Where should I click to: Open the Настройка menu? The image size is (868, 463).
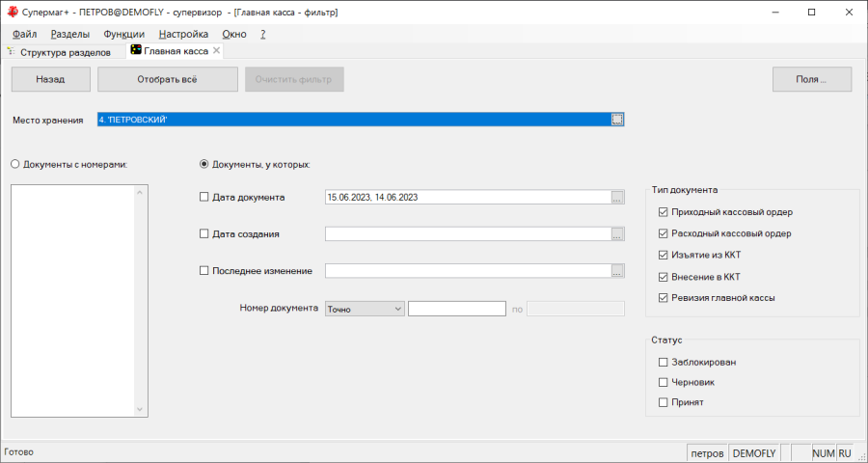tap(183, 34)
